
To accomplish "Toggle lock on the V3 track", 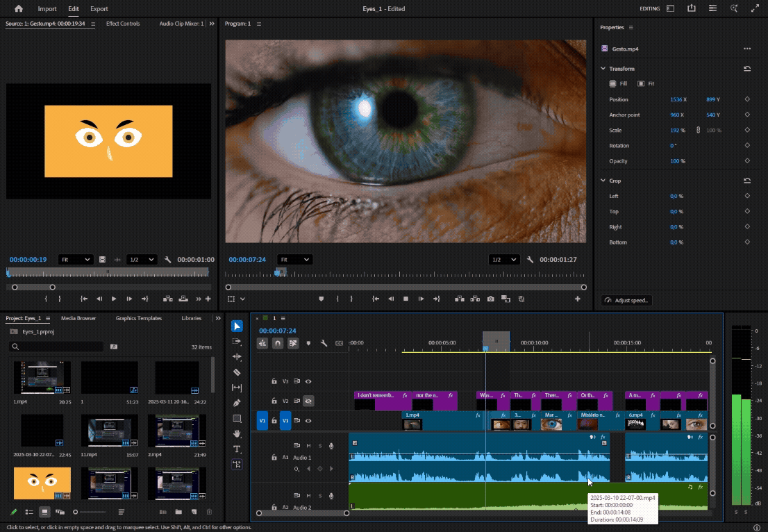I will pos(274,381).
